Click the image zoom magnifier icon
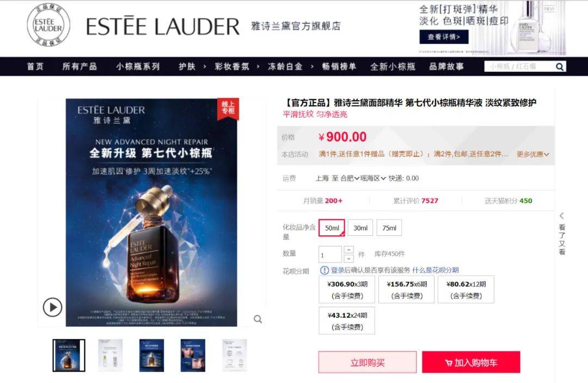The height and width of the screenshot is (383, 588). 258,319
